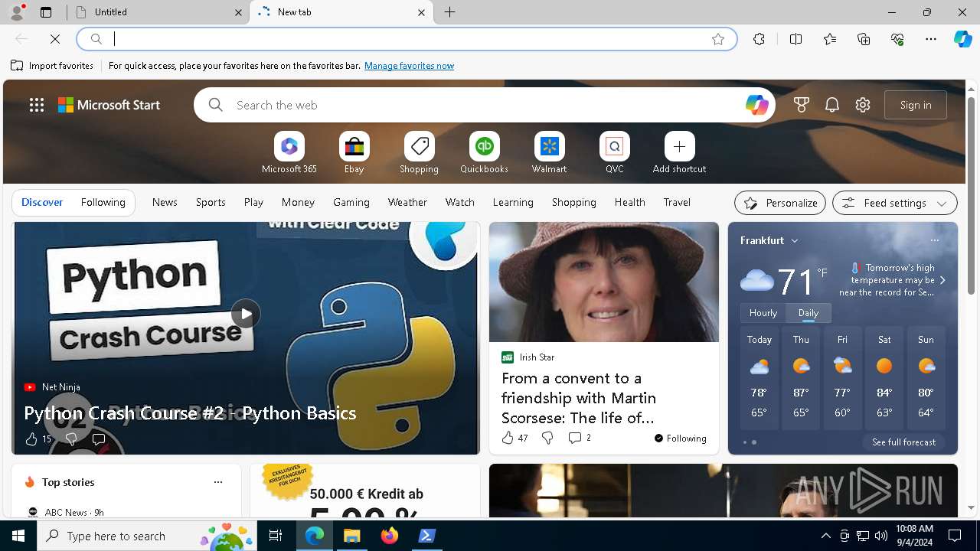The image size is (980, 551).
Task: Show next weather alert arrow
Action: pyautogui.click(x=942, y=280)
